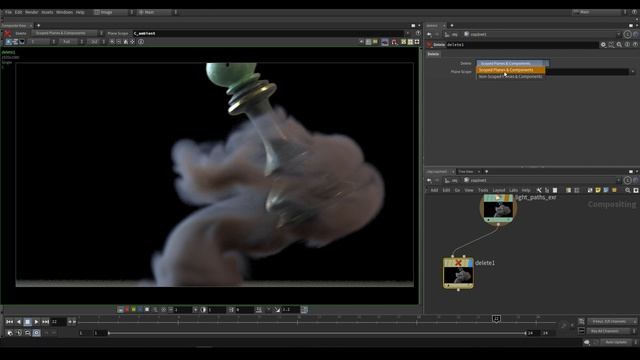Go back in network editor path
Screen dimensions: 640x360
click(x=429, y=180)
